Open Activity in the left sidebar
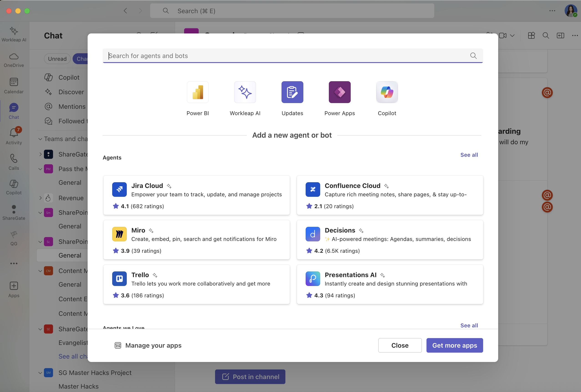This screenshot has width=581, height=392. pyautogui.click(x=14, y=136)
